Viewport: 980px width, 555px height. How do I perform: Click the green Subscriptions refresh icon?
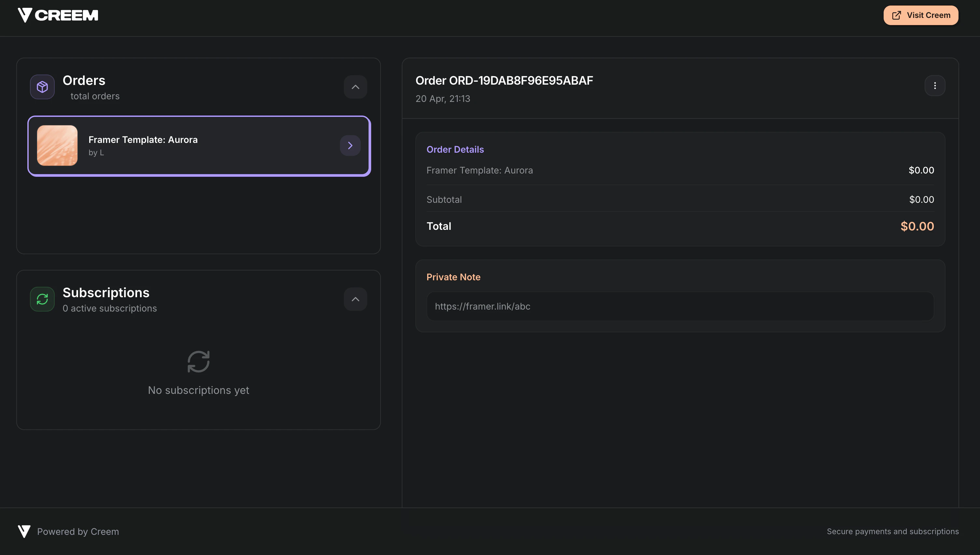(42, 299)
